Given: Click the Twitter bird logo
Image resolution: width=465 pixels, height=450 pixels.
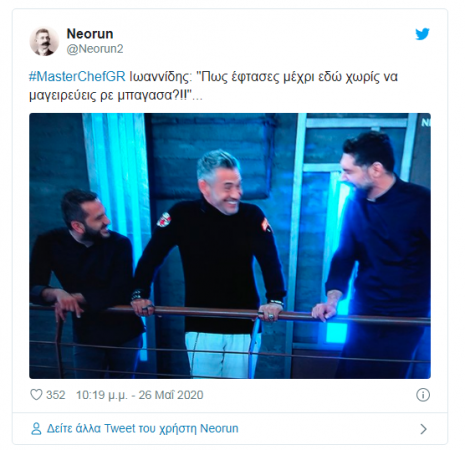Looking at the screenshot, I should (422, 34).
